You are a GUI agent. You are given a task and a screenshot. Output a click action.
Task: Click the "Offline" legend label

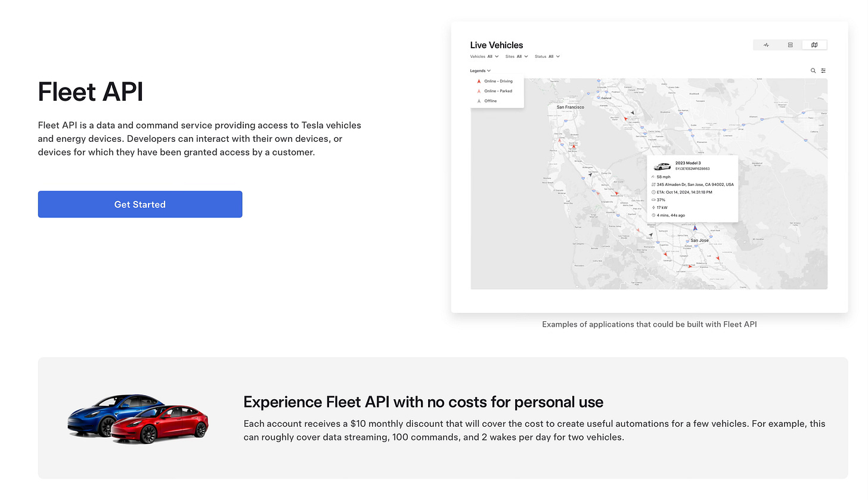(x=491, y=101)
